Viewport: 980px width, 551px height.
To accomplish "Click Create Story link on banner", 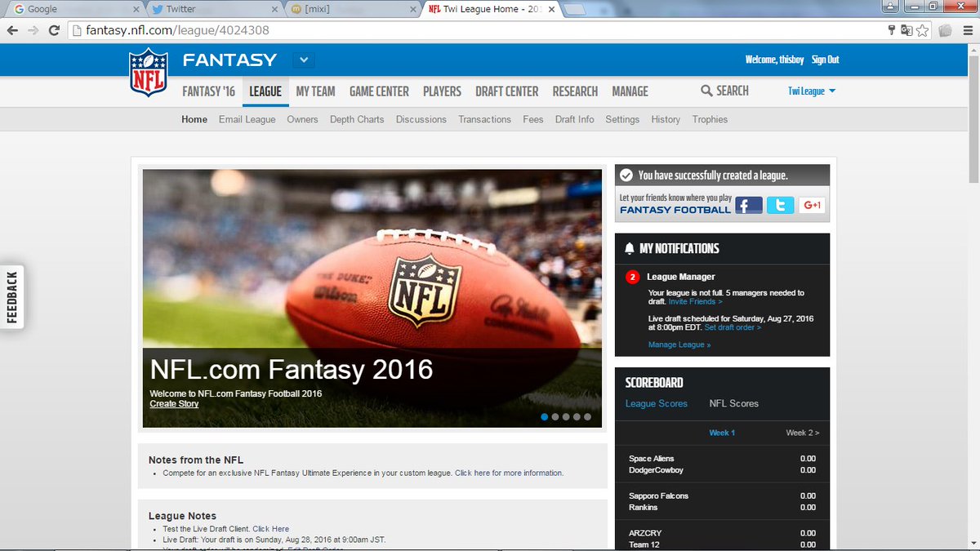I will pyautogui.click(x=174, y=404).
